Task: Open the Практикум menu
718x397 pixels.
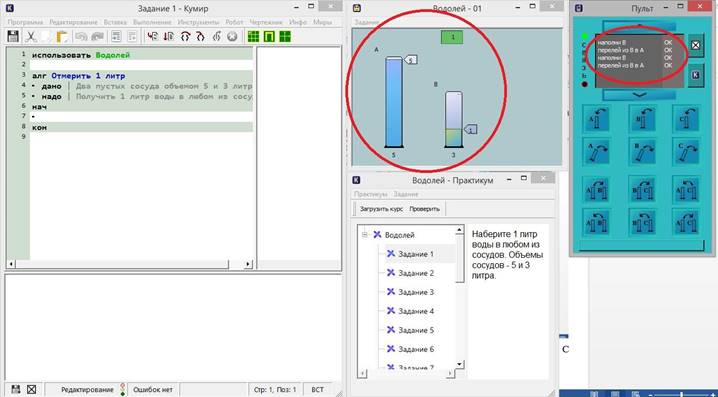Action: pyautogui.click(x=370, y=194)
